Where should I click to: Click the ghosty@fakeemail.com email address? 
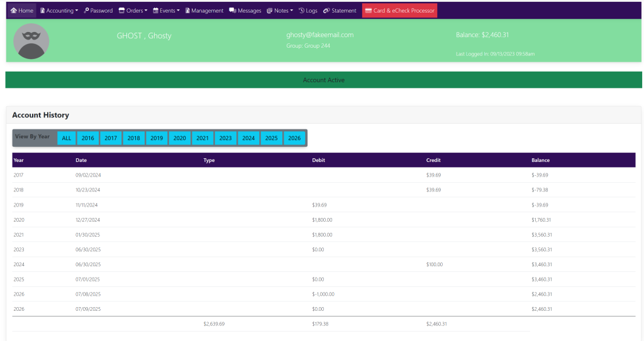tap(319, 35)
